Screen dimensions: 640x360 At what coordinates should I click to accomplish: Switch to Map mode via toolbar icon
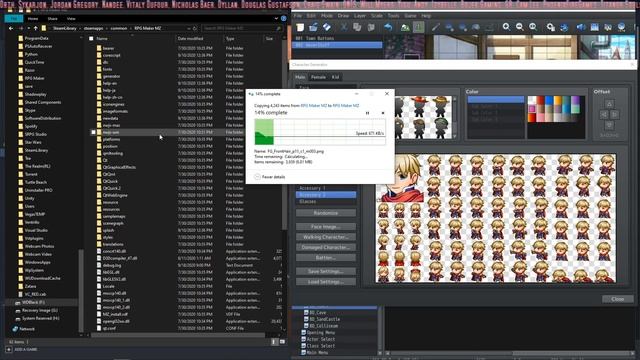(405, 27)
